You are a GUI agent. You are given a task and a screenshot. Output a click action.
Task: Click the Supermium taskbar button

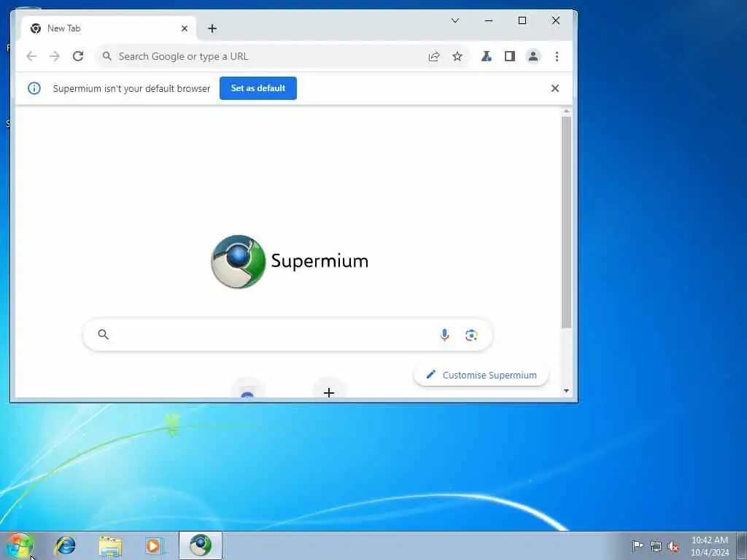coord(201,545)
